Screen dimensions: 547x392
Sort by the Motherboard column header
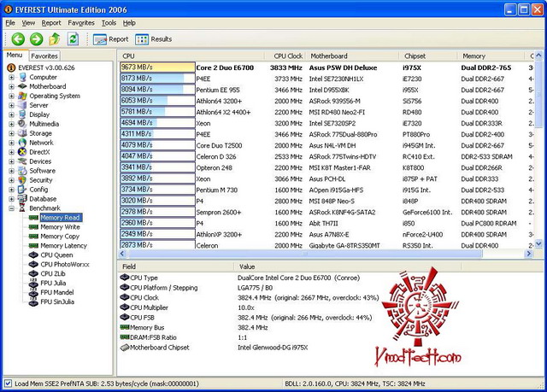tap(352, 56)
